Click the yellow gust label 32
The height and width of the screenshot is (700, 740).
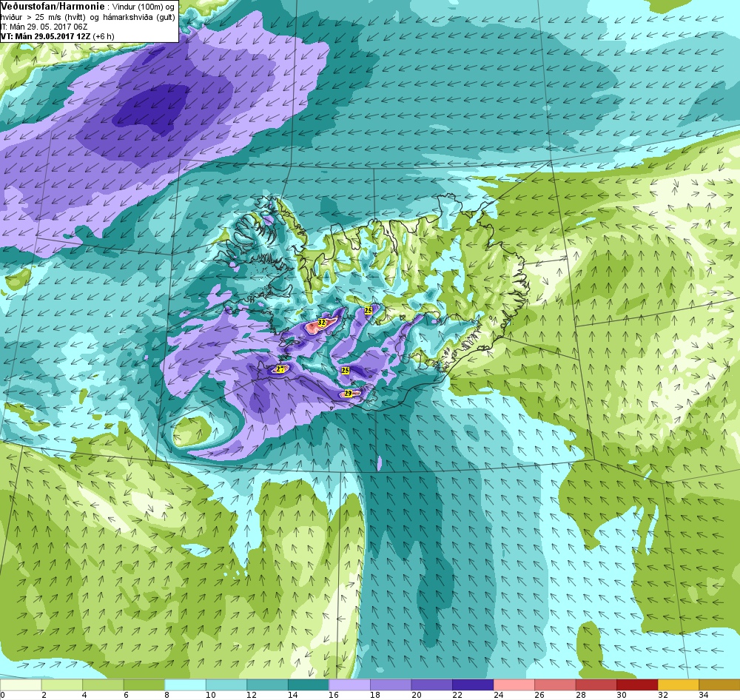[322, 323]
